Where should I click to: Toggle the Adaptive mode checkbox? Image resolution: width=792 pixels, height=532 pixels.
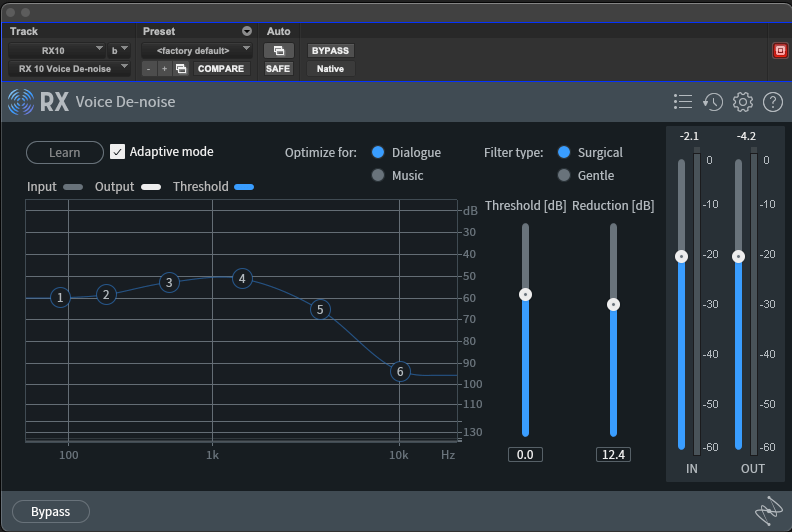pyautogui.click(x=118, y=152)
